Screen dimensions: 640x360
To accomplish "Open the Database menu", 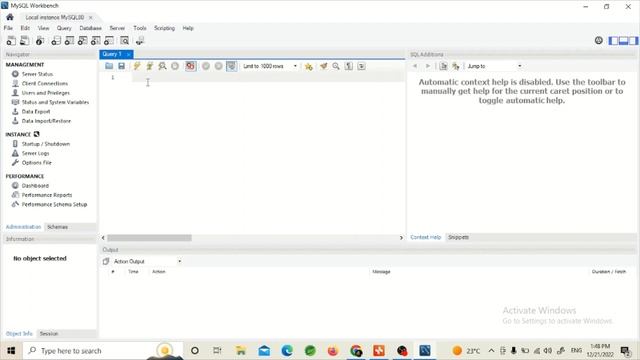I will (91, 28).
